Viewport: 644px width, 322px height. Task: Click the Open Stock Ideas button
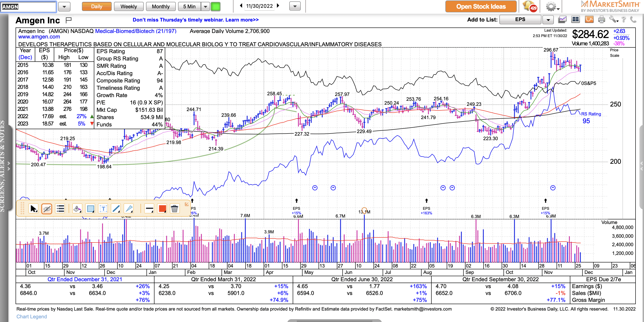click(481, 6)
